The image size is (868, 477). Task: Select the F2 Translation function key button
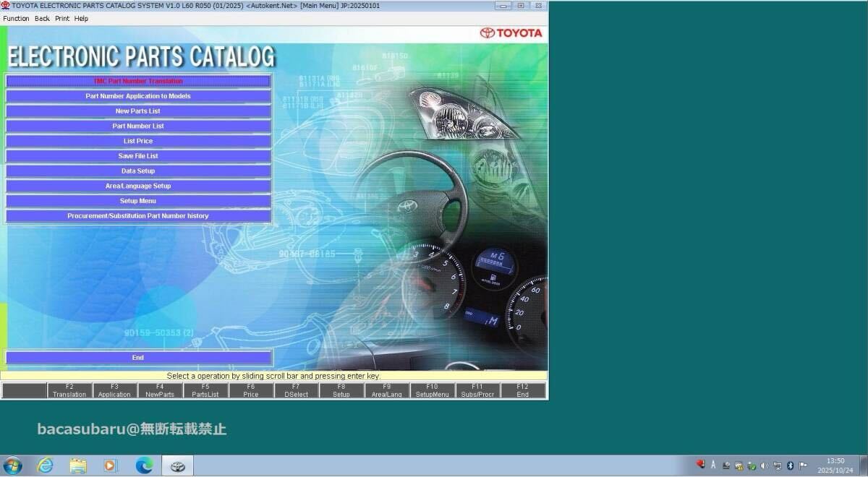pyautogui.click(x=69, y=390)
